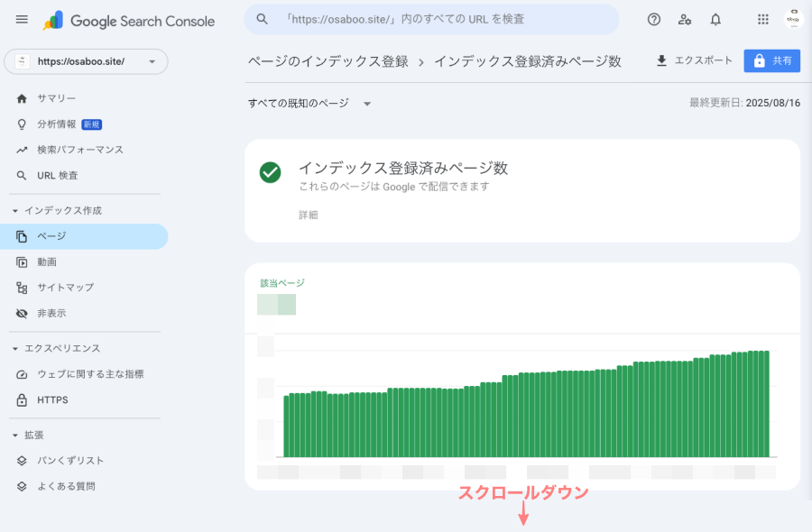The height and width of the screenshot is (532, 812).
Task: Click the gauge icon for ウェブに関する主な指標
Action: 22,374
